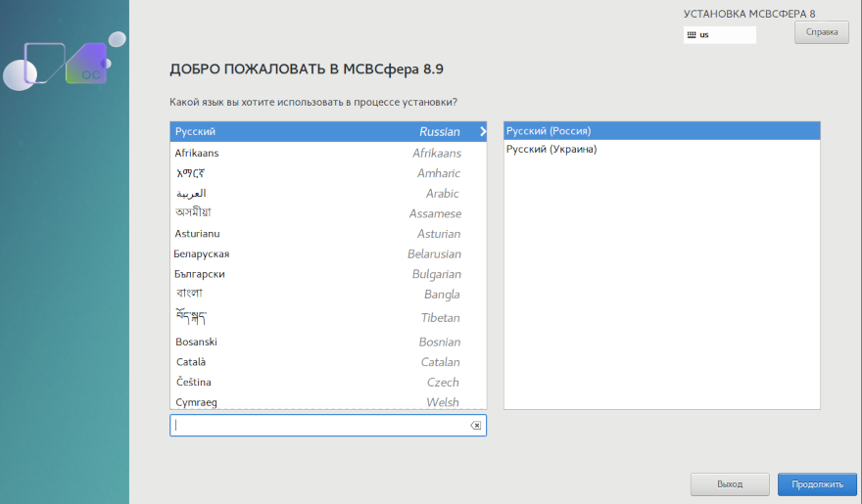
Task: Select Русский (Россия) locale
Action: tap(661, 131)
